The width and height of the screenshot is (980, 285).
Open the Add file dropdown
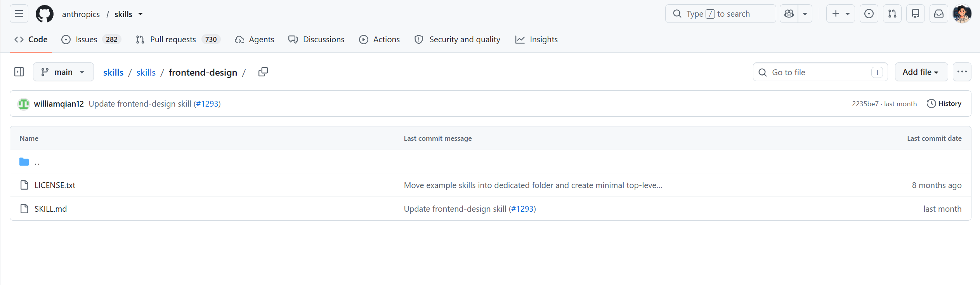921,72
